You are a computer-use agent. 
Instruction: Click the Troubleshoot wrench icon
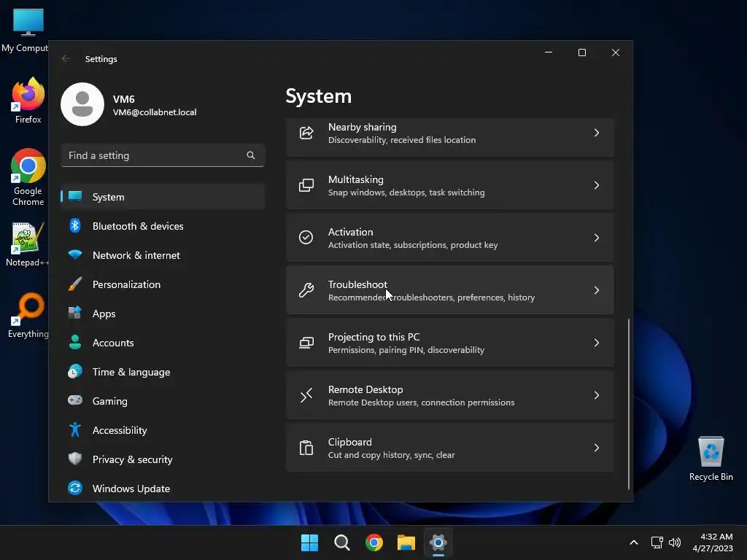[x=306, y=290]
